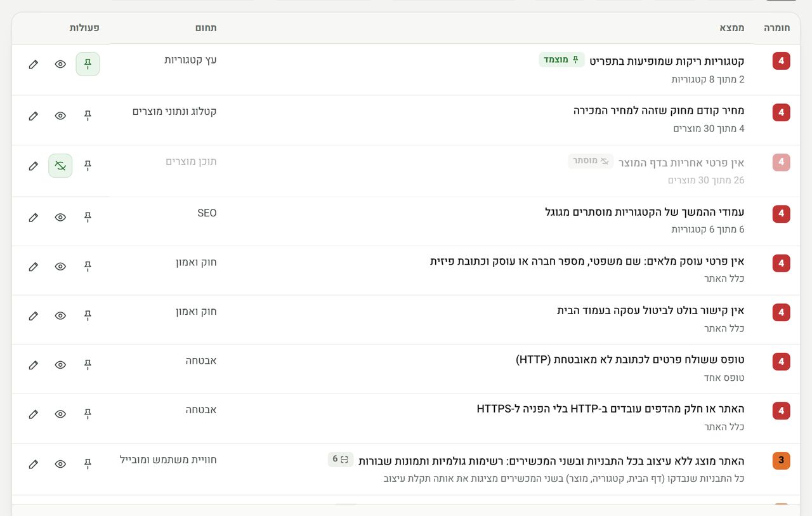Select the "חוויית משתמש ומובייל" domain cell

168,459
